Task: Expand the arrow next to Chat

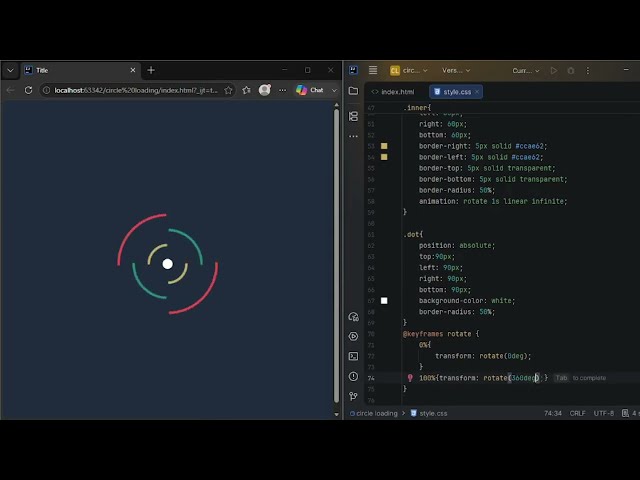Action: pyautogui.click(x=334, y=90)
